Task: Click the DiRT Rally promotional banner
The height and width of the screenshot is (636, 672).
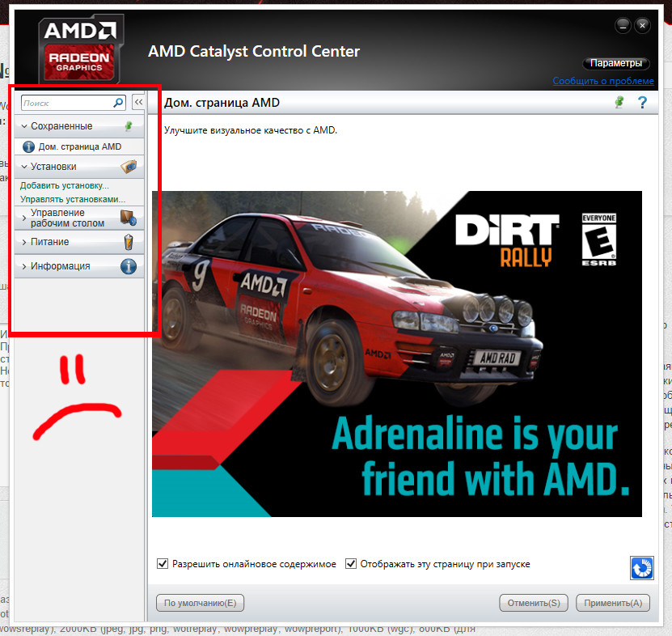Action: tap(397, 354)
